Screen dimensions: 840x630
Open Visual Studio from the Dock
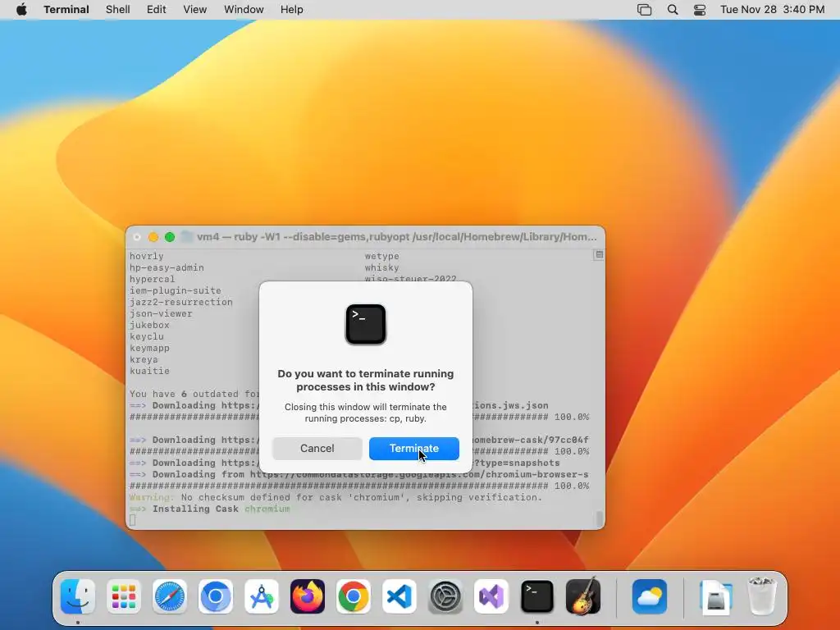(491, 596)
